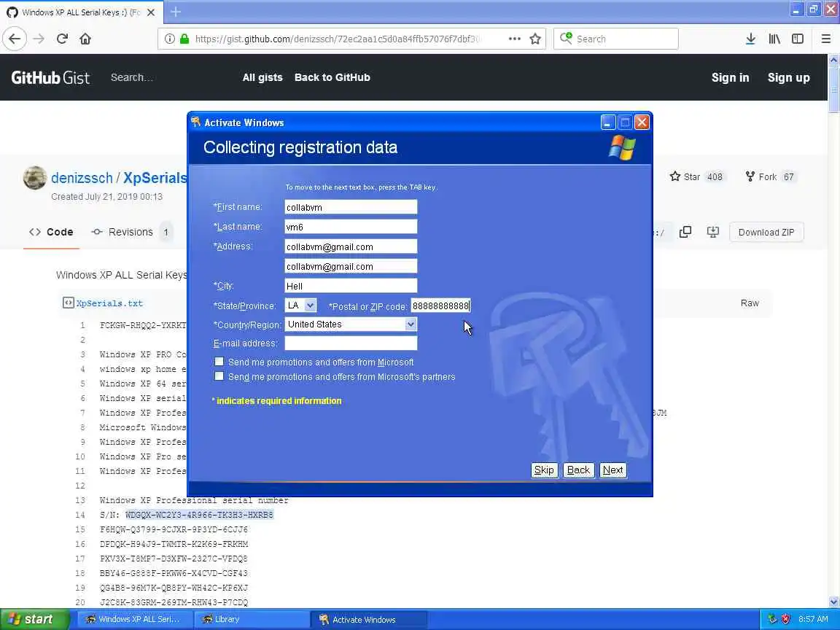Image resolution: width=840 pixels, height=630 pixels.
Task: Click the first Address line field
Action: [351, 246]
